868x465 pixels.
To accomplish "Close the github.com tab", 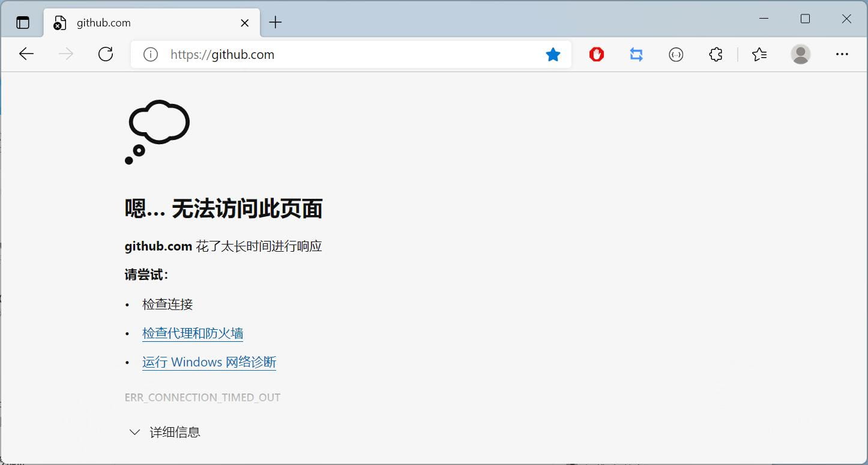I will 244,22.
